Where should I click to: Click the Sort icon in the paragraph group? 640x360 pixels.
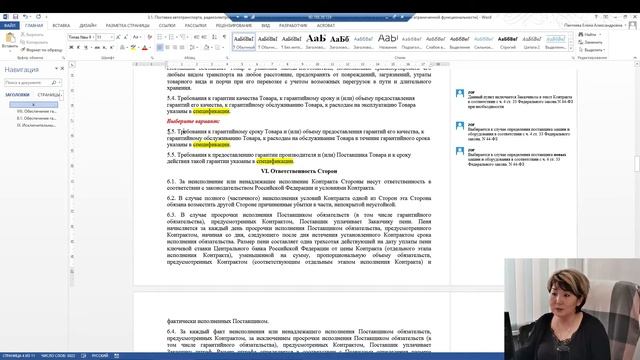click(214, 37)
